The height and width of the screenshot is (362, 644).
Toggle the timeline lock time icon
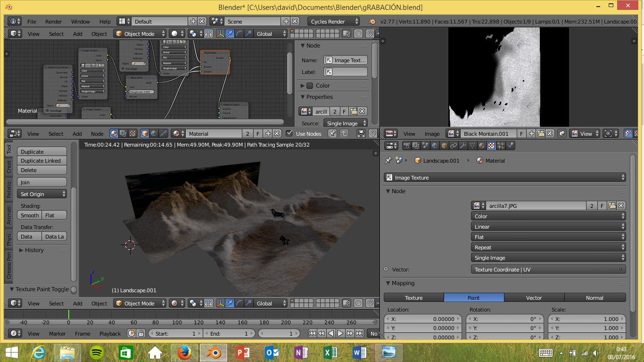pyautogui.click(x=141, y=333)
